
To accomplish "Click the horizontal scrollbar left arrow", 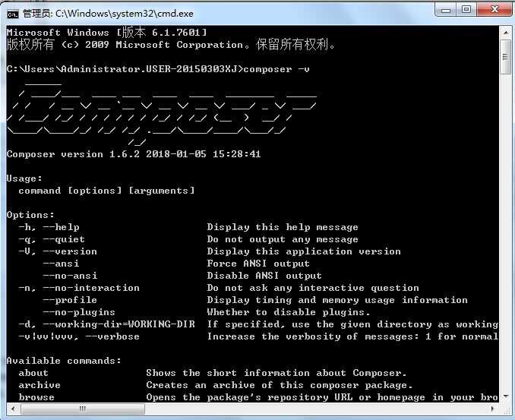I will click(x=13, y=409).
